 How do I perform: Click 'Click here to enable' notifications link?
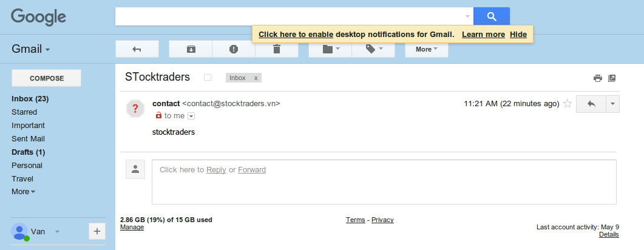point(296,35)
